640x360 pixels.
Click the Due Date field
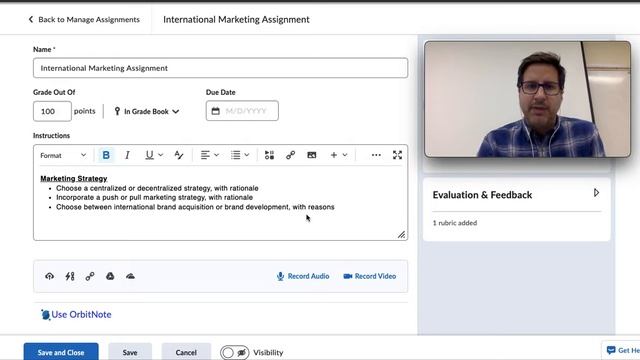coord(242,111)
